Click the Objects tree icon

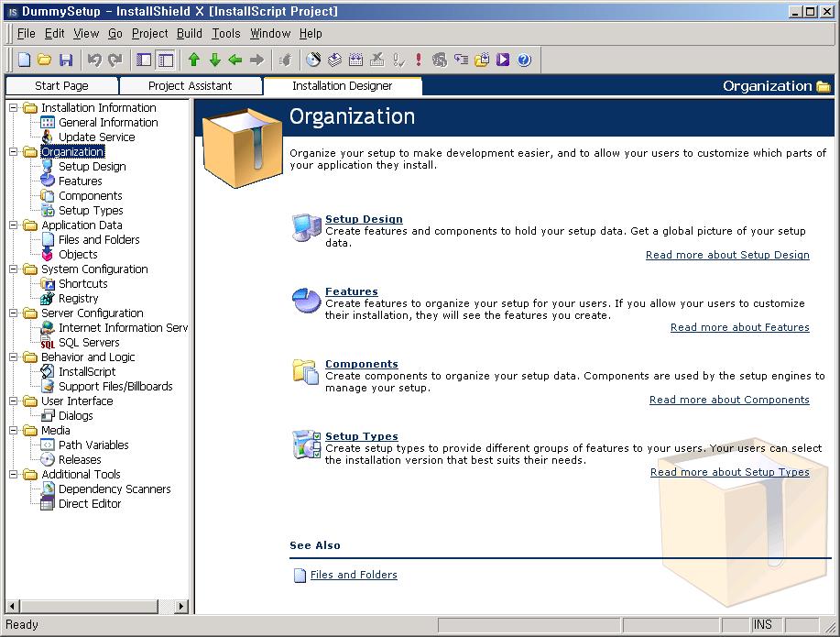click(x=48, y=255)
